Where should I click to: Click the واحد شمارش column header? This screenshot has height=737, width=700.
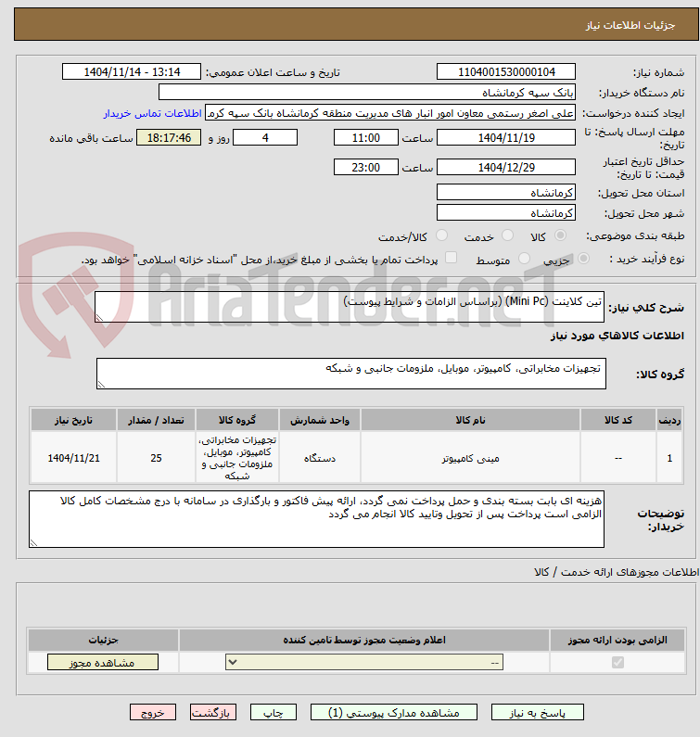[320, 420]
